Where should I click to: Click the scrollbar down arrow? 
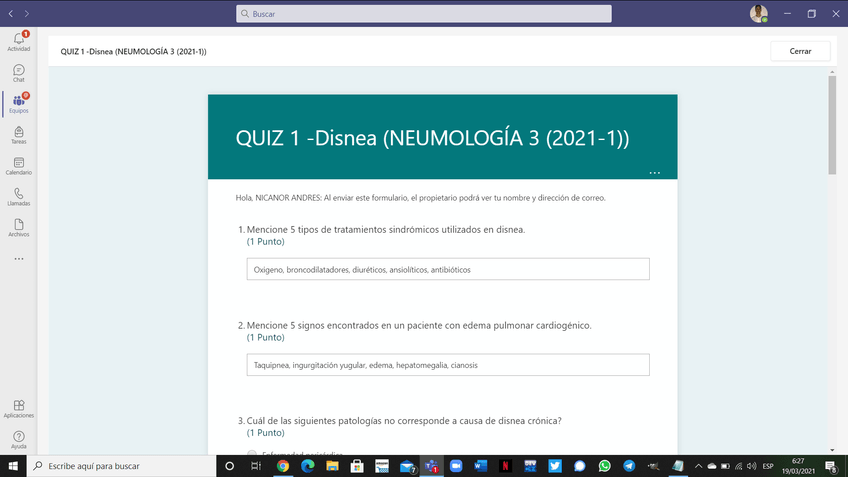[832, 449]
